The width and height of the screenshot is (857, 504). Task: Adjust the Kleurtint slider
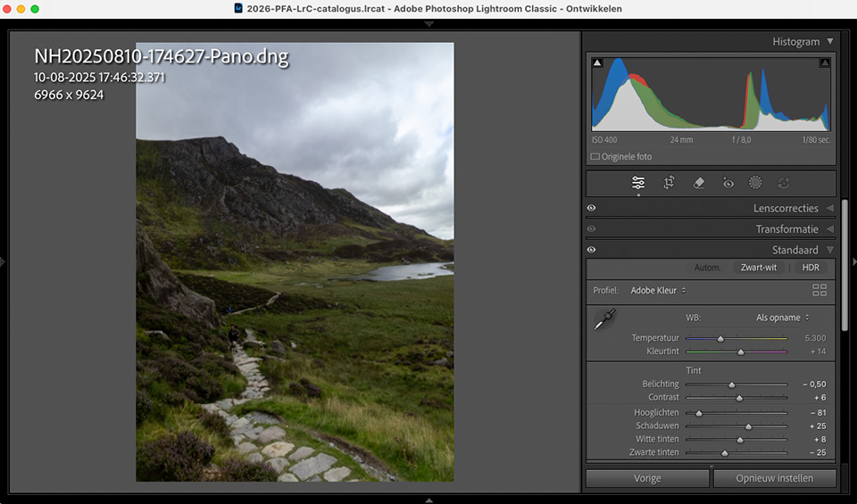click(736, 351)
